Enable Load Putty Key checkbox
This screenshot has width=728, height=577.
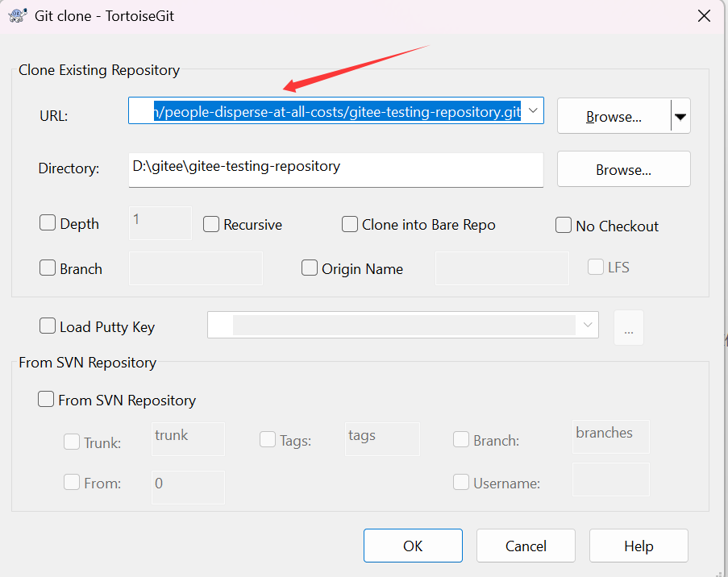coord(48,326)
